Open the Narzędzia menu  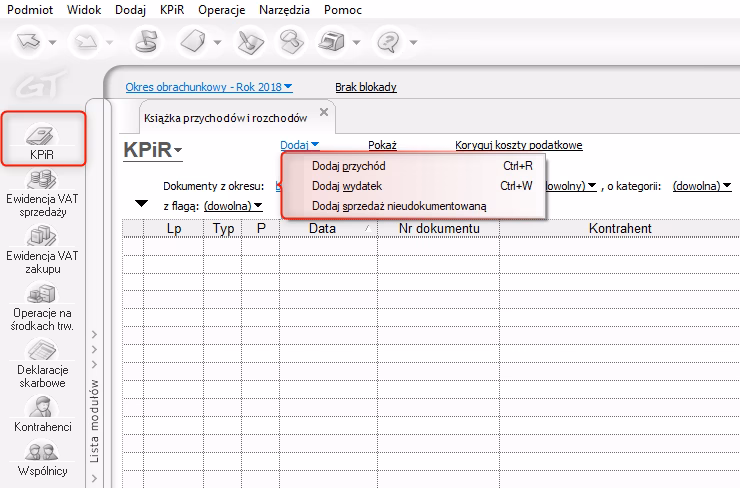click(x=284, y=9)
